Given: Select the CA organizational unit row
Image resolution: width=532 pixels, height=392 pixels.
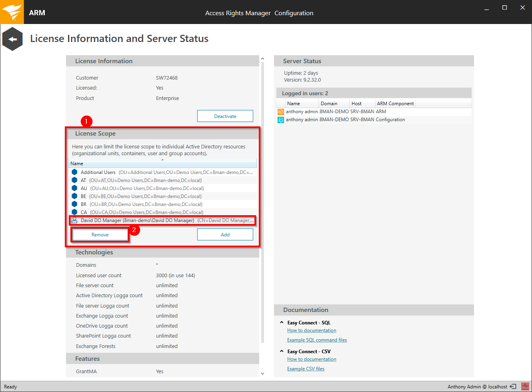Looking at the screenshot, I should [x=162, y=212].
